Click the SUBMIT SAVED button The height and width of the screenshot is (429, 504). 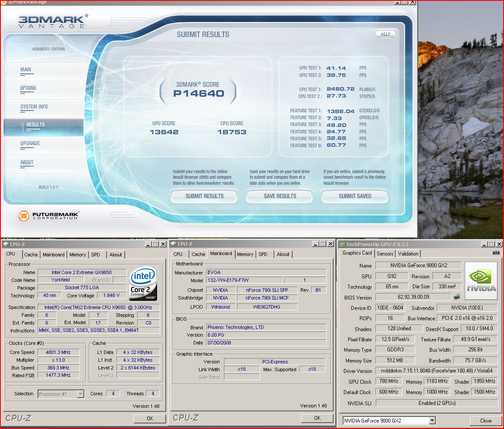point(355,196)
